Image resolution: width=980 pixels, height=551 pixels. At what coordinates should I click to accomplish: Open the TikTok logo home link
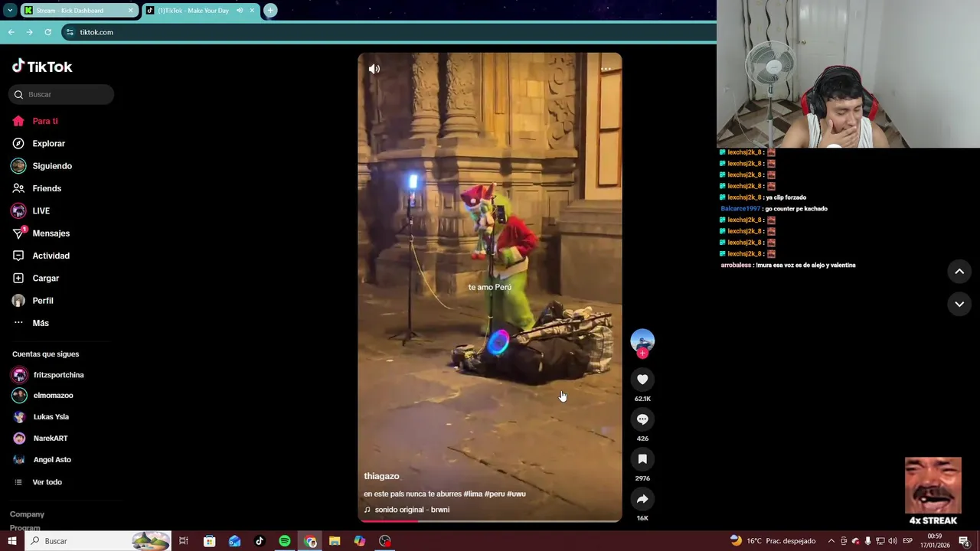click(42, 67)
